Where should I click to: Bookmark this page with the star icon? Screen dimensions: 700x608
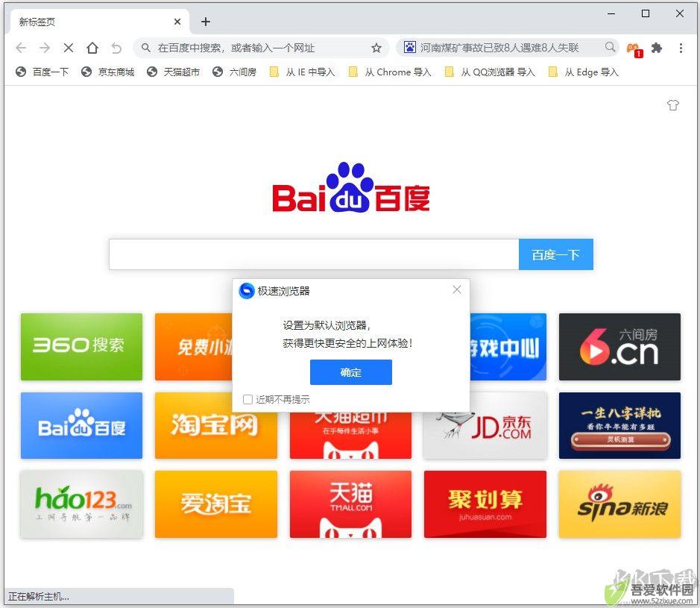coord(376,48)
